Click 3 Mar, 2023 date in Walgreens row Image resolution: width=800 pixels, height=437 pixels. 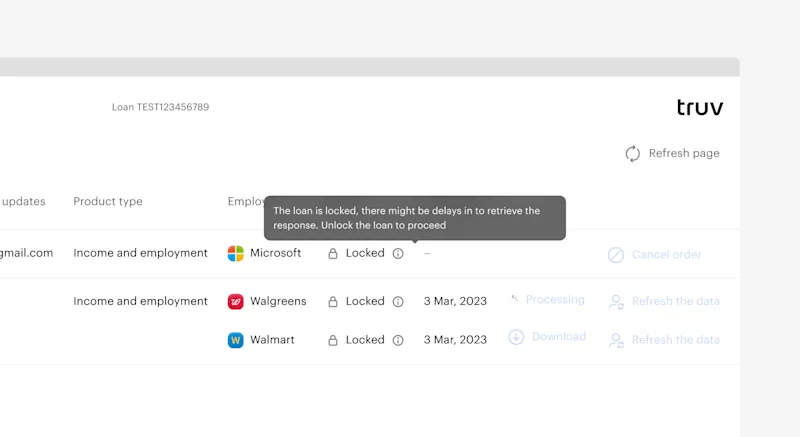pos(455,301)
